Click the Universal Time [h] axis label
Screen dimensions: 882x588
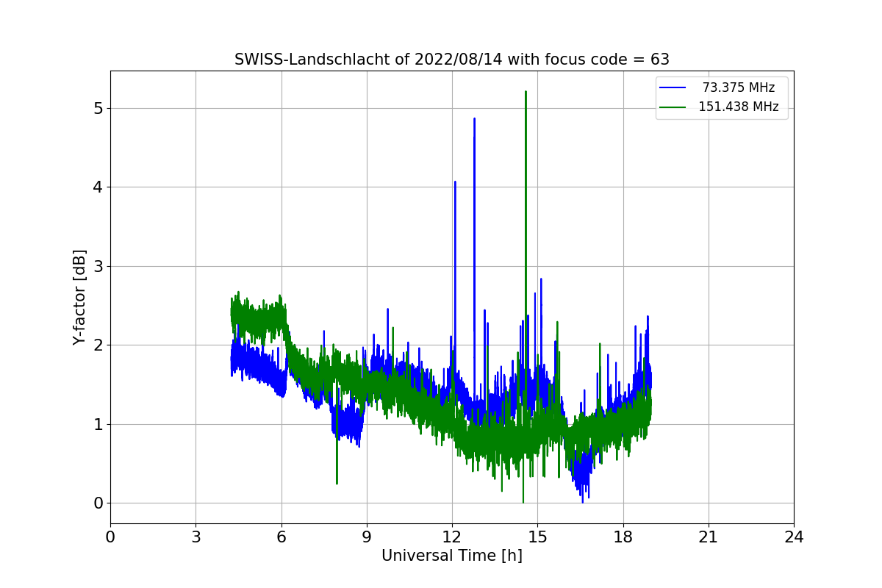click(451, 556)
